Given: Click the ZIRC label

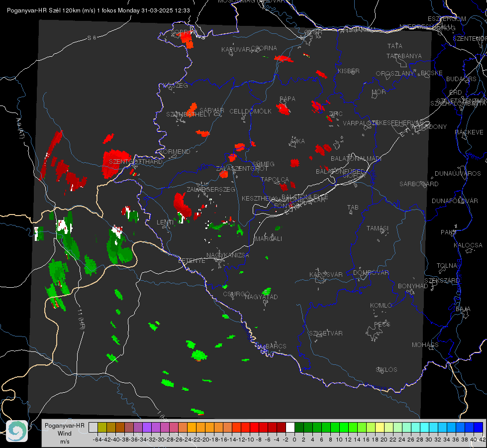Looking at the screenshot, I should tap(336, 113).
